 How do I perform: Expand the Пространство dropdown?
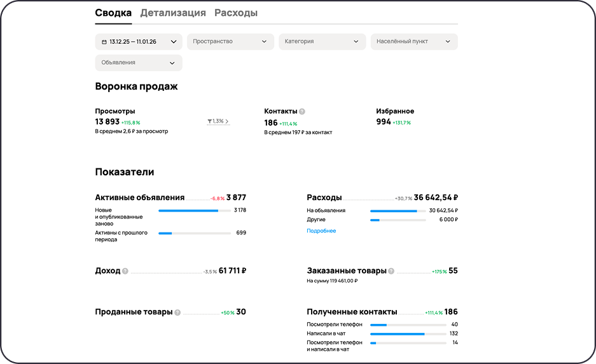click(x=230, y=42)
